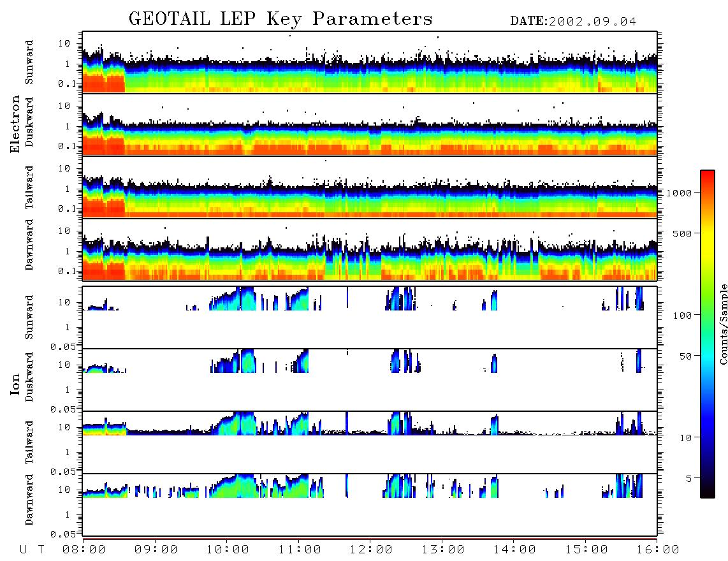Click the U T axis label
Viewport: 728px width, 561px height.
coord(33,550)
